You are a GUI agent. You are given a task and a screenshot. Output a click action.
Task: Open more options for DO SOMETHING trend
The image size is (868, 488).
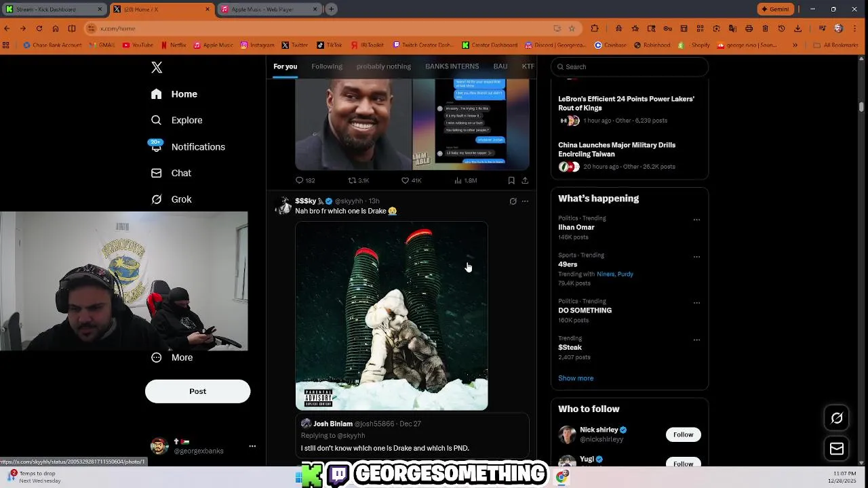pyautogui.click(x=696, y=303)
